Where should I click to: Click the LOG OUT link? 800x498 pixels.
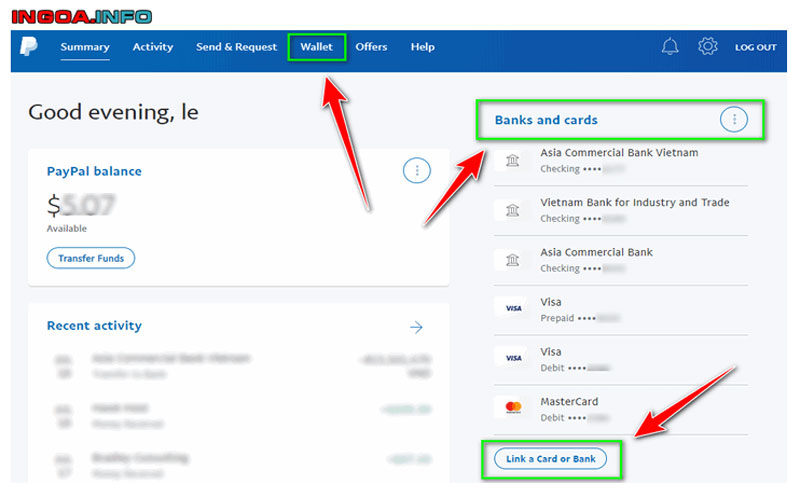[755, 47]
